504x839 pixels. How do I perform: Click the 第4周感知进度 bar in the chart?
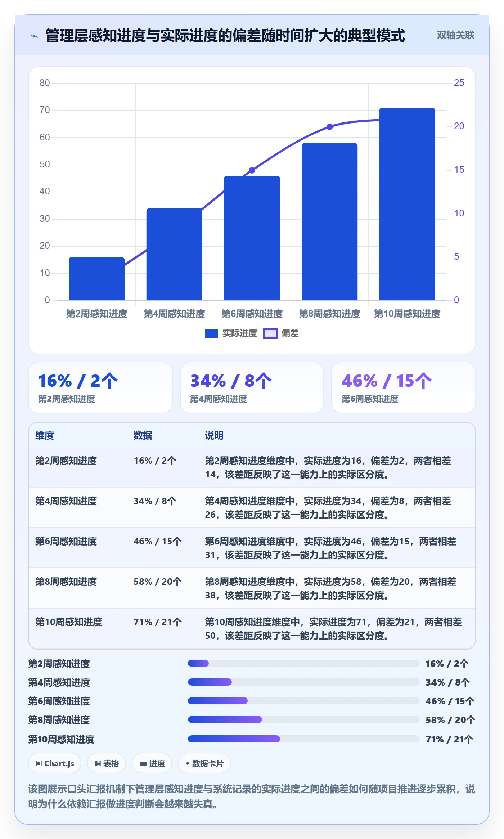174,254
